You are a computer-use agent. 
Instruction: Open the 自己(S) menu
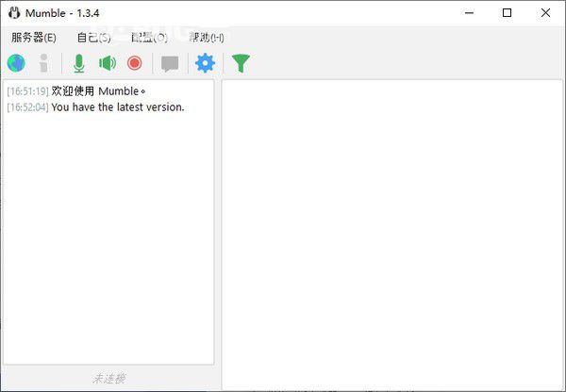93,37
